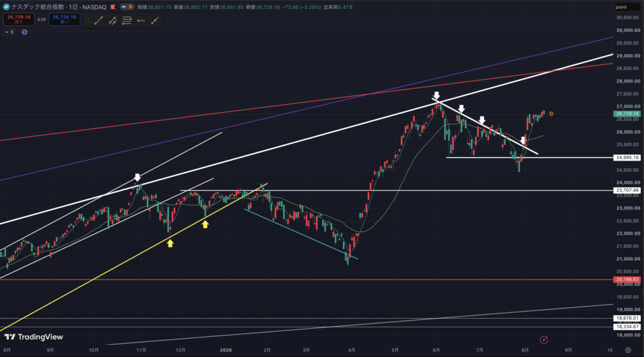Click the 2026 label on time axis
Viewport: 644px width, 357px height.
click(x=226, y=350)
